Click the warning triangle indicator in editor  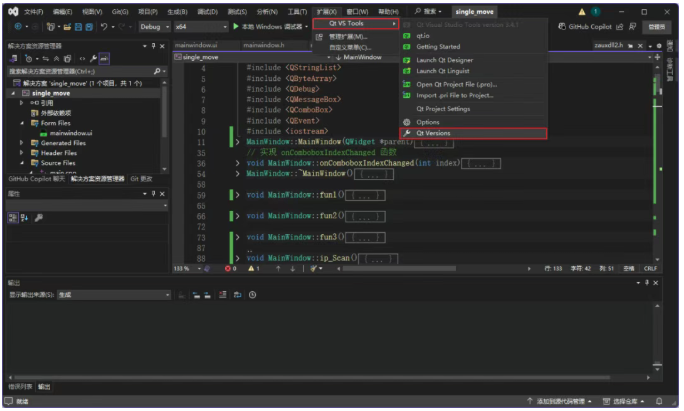[x=251, y=269]
